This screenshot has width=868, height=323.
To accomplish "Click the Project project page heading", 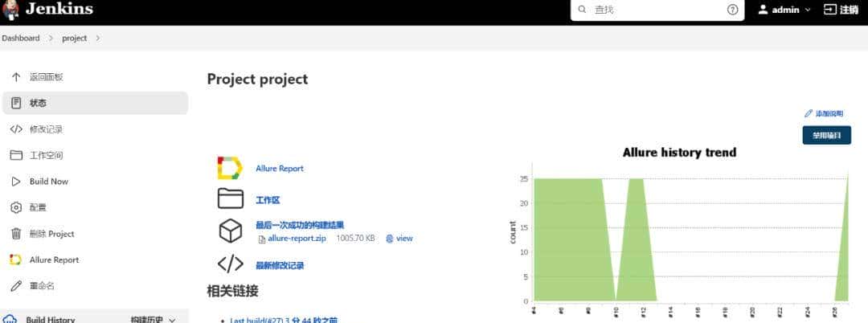I will pos(257,79).
